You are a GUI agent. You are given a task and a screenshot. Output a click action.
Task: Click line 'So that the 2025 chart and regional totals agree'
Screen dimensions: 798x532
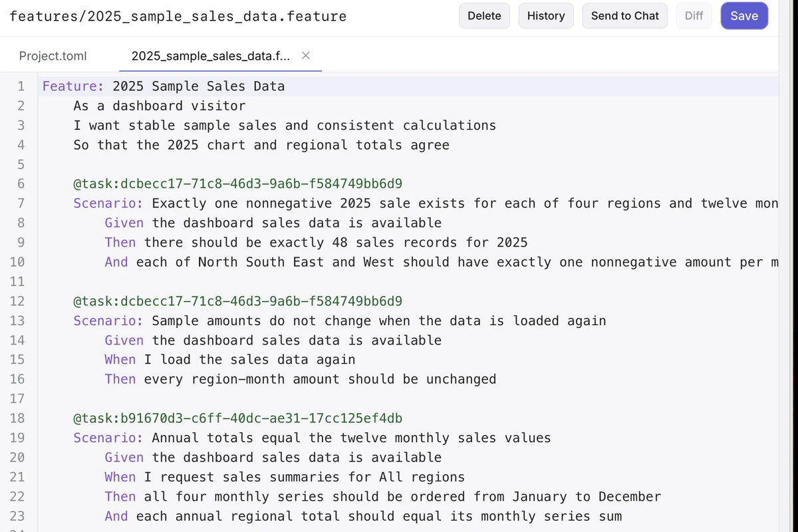pyautogui.click(x=261, y=145)
